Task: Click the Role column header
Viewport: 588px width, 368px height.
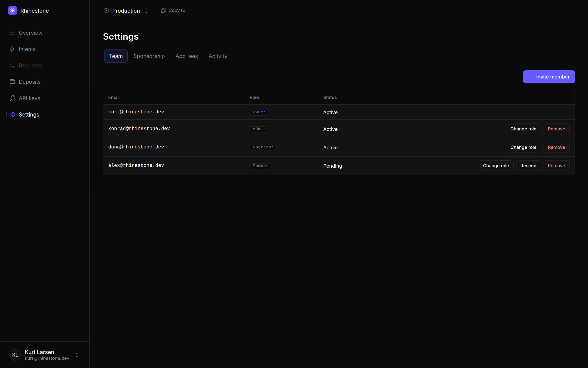Action: (x=254, y=97)
